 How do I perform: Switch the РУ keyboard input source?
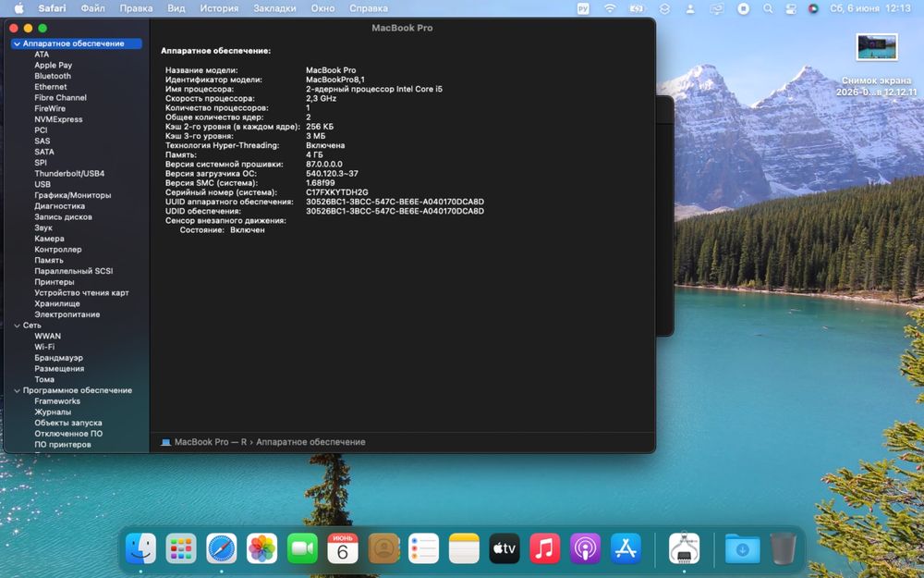583,8
